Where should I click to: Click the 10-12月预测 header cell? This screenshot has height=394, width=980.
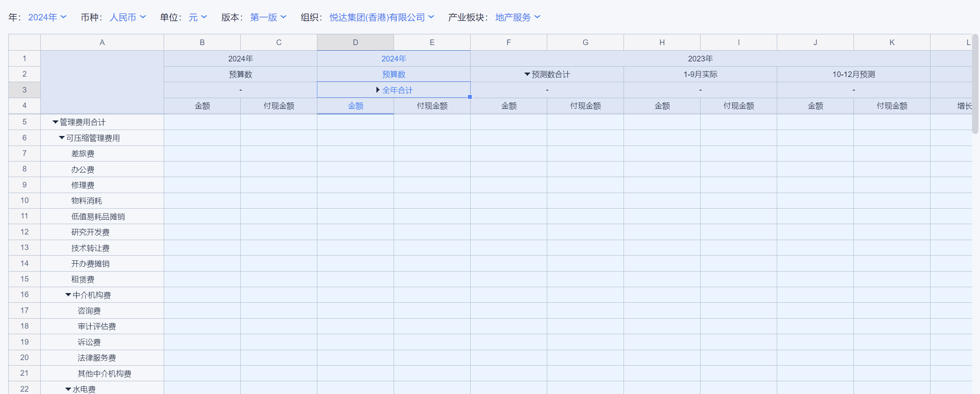tap(853, 75)
